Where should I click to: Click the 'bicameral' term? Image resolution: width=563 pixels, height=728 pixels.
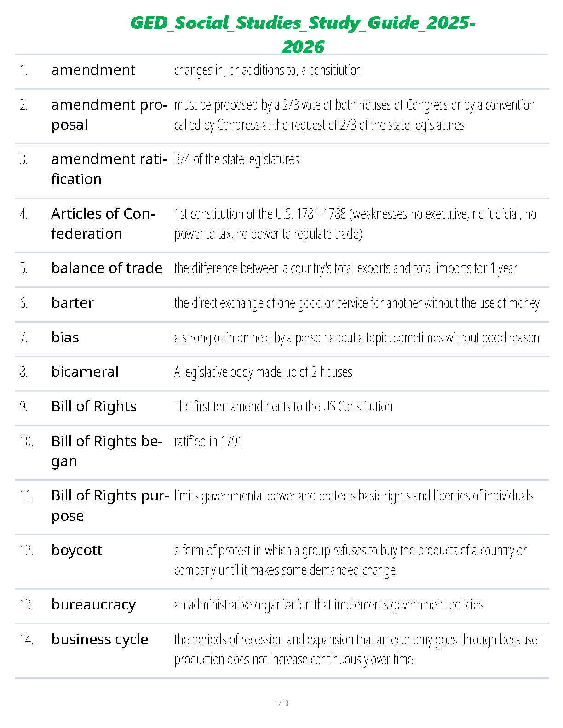[85, 372]
